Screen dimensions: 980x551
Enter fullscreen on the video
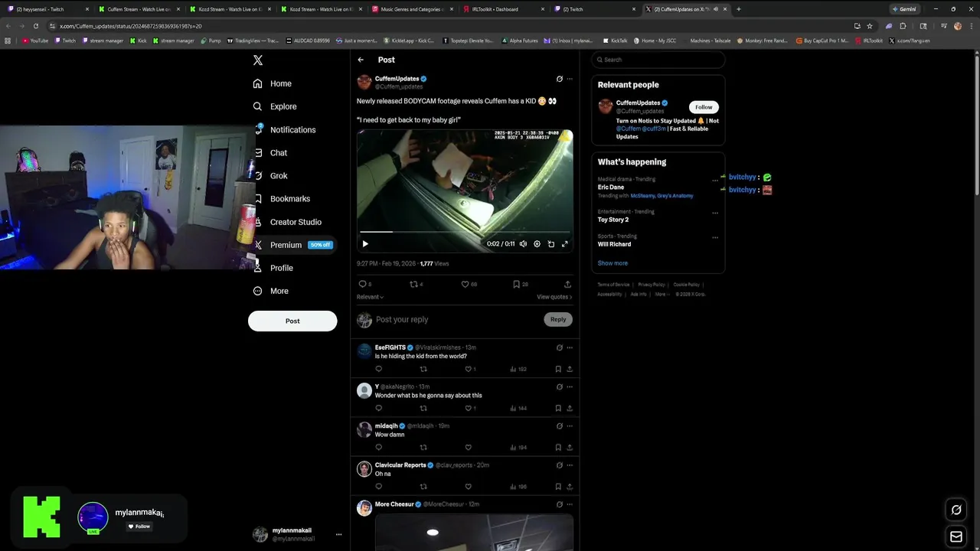pos(564,244)
